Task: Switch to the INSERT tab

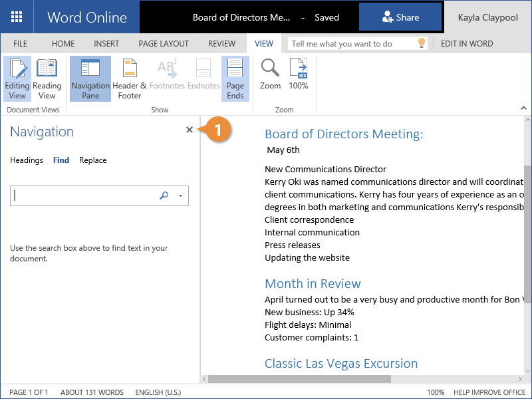Action: pyautogui.click(x=106, y=44)
